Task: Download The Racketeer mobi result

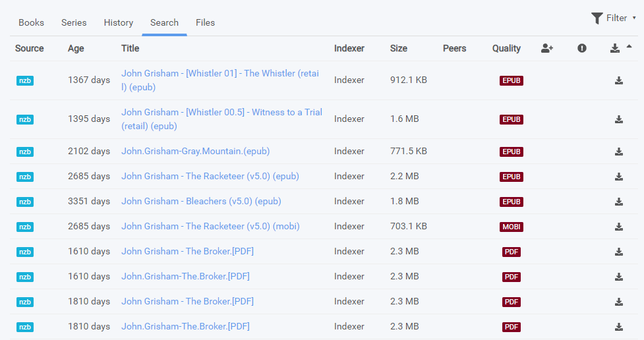Action: (x=618, y=227)
